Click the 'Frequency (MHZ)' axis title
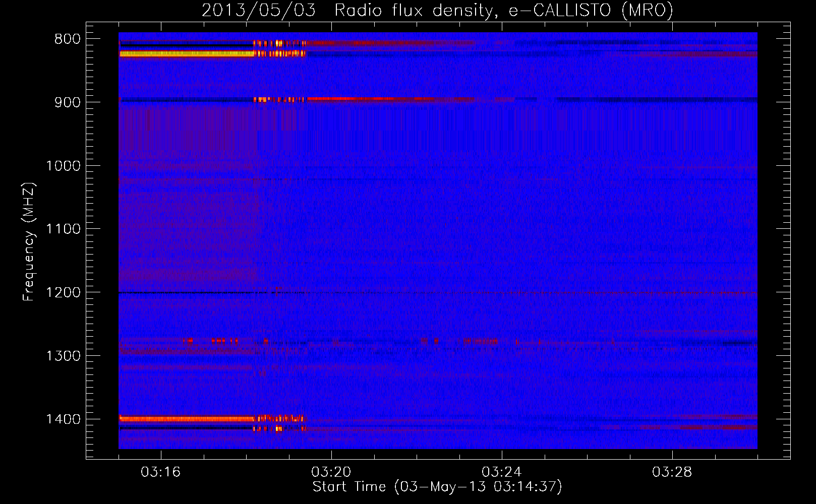The width and height of the screenshot is (816, 504). pyautogui.click(x=29, y=242)
